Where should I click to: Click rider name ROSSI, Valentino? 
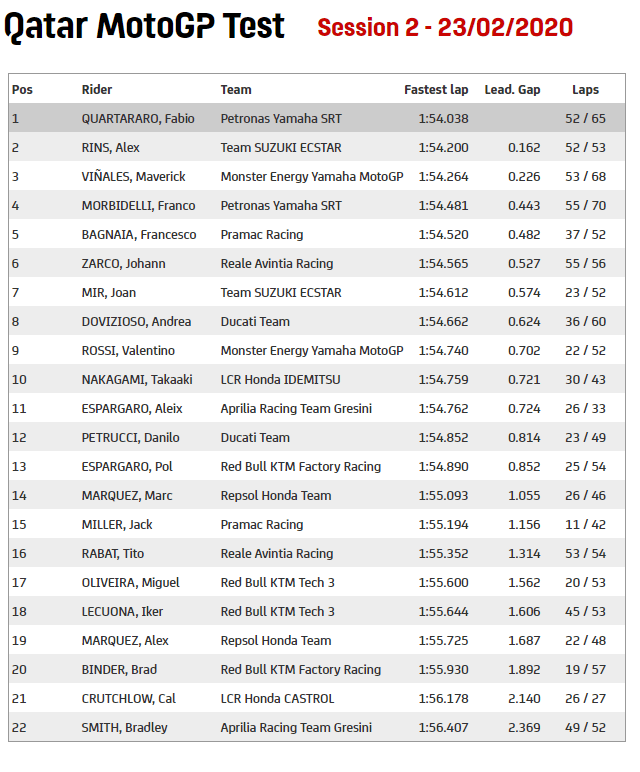pyautogui.click(x=128, y=350)
